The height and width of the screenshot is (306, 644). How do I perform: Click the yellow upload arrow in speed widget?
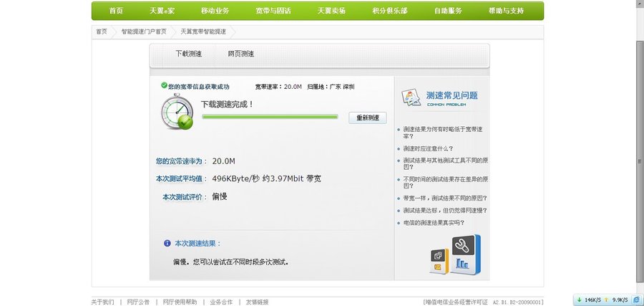606,300
